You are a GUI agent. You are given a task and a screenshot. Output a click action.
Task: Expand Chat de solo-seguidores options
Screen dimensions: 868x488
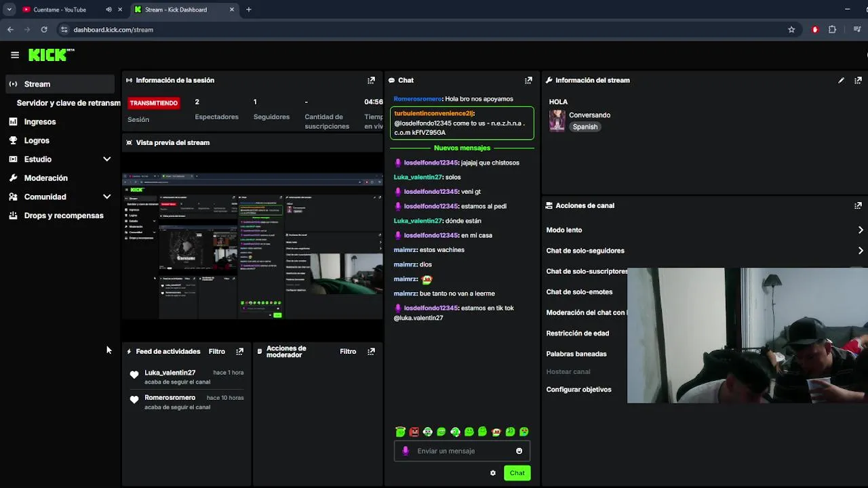tap(861, 251)
